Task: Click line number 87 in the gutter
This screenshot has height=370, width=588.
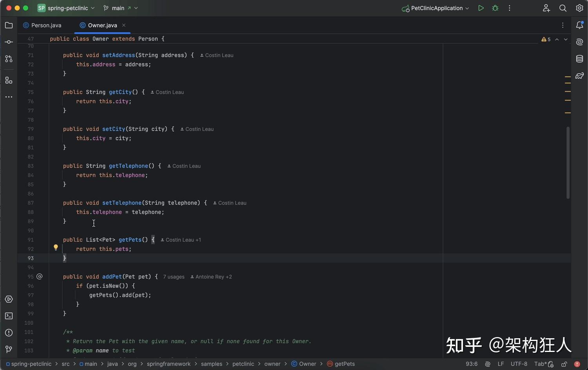Action: [x=31, y=203]
